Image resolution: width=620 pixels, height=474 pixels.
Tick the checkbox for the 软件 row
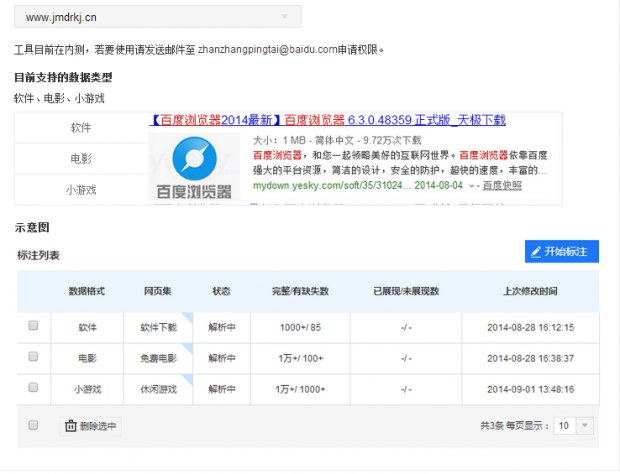point(33,326)
